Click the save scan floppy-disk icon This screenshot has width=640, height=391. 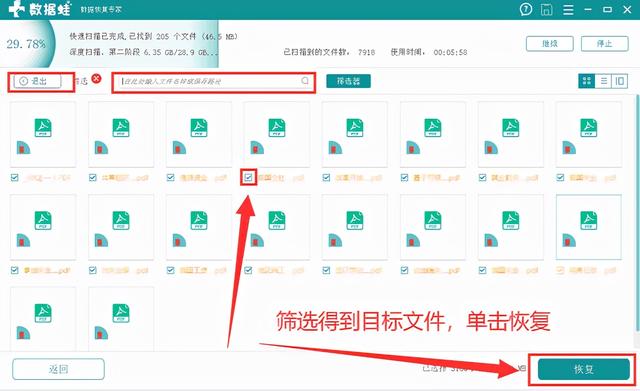pyautogui.click(x=547, y=9)
